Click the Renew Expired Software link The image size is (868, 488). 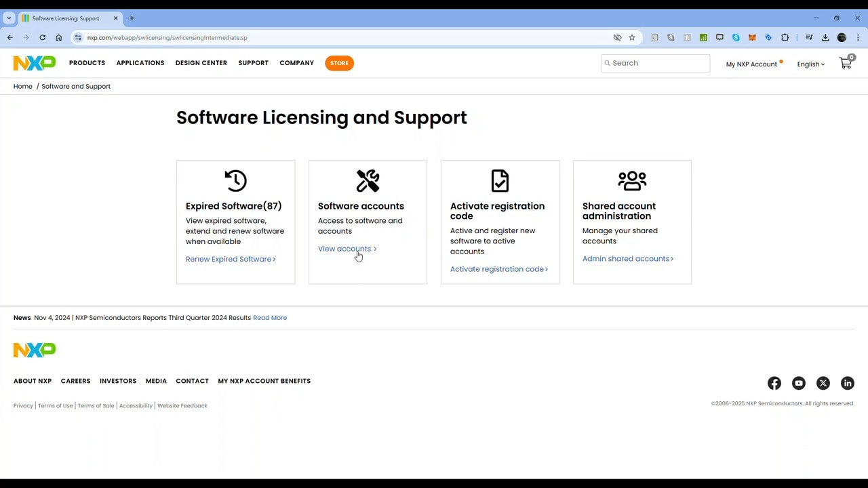(231, 259)
